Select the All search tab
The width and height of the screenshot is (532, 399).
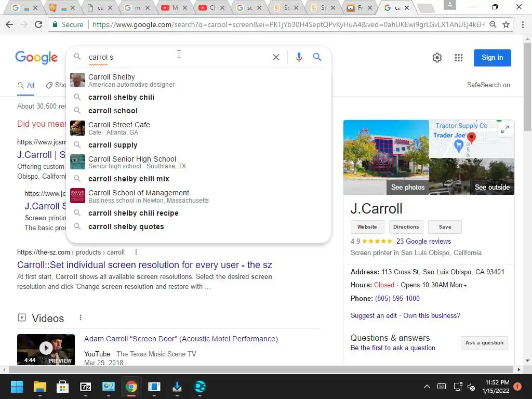(26, 85)
